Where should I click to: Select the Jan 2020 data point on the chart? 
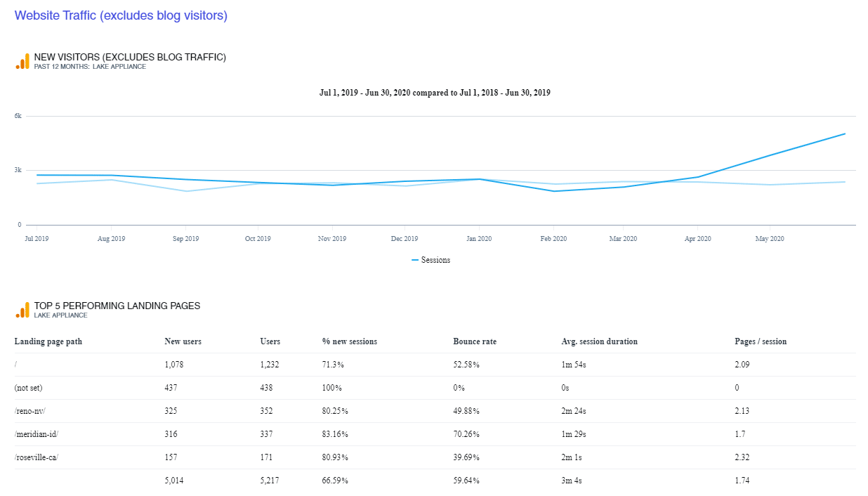coord(479,179)
